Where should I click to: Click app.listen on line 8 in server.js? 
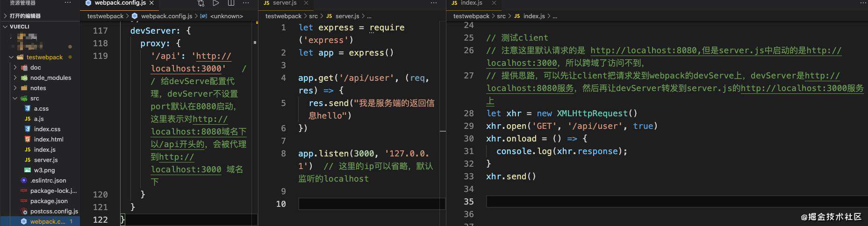tap(323, 153)
